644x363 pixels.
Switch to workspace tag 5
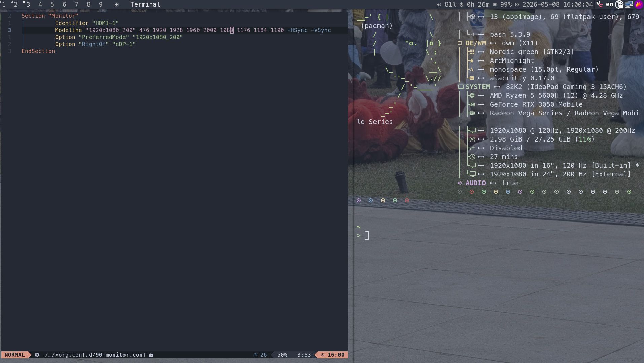click(52, 4)
